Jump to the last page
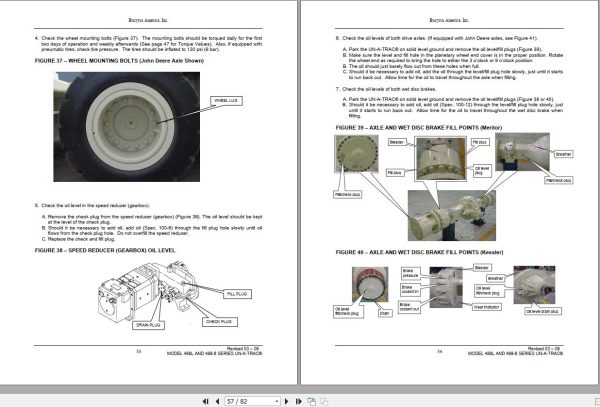Image resolution: width=600 pixels, height=407 pixels. click(x=298, y=401)
